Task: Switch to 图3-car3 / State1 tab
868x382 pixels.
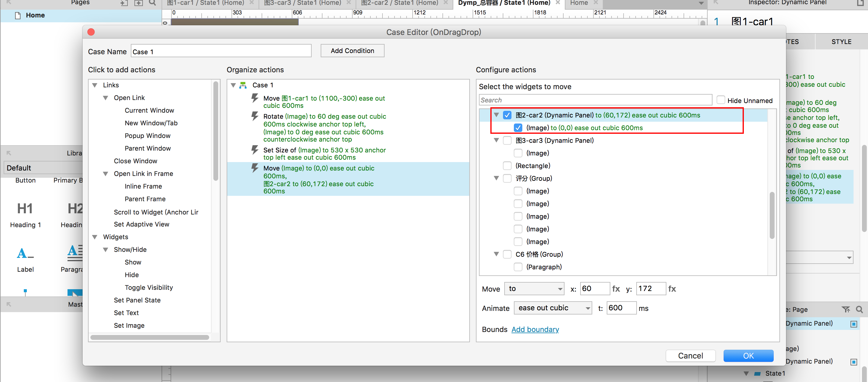Action: 302,3
